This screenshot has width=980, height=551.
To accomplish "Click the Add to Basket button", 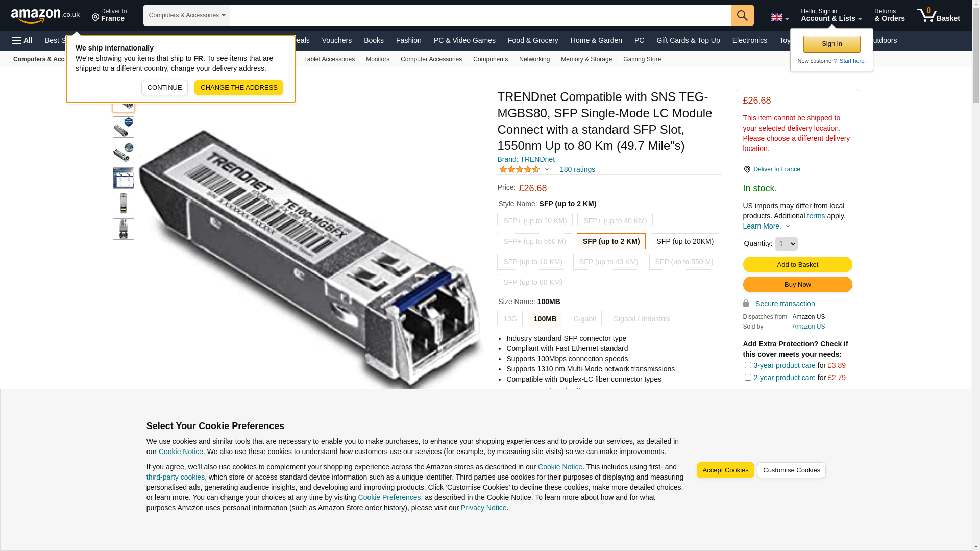I will click(797, 264).
